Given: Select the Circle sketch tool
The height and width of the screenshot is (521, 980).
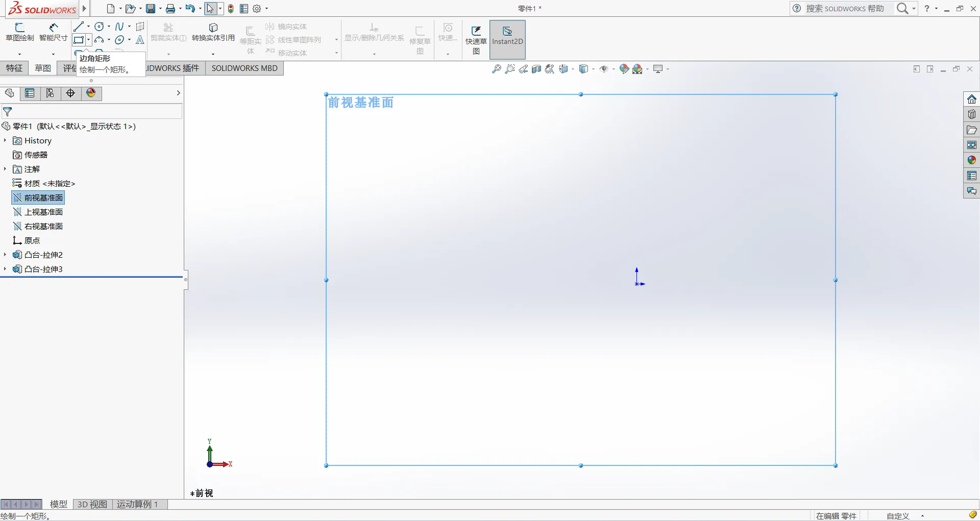Looking at the screenshot, I should point(100,27).
